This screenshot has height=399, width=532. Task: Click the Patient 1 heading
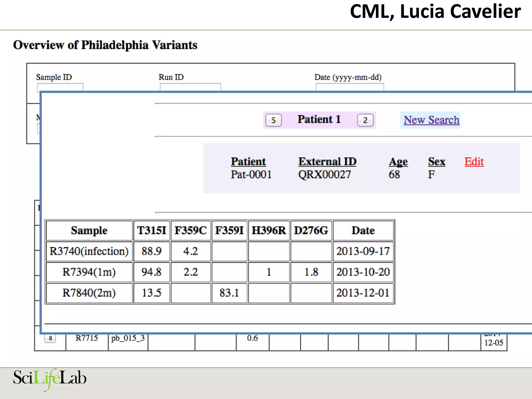click(x=319, y=119)
